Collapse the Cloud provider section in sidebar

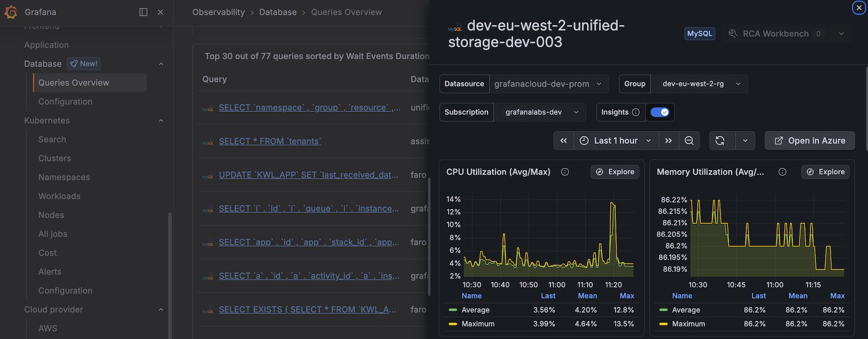161,310
